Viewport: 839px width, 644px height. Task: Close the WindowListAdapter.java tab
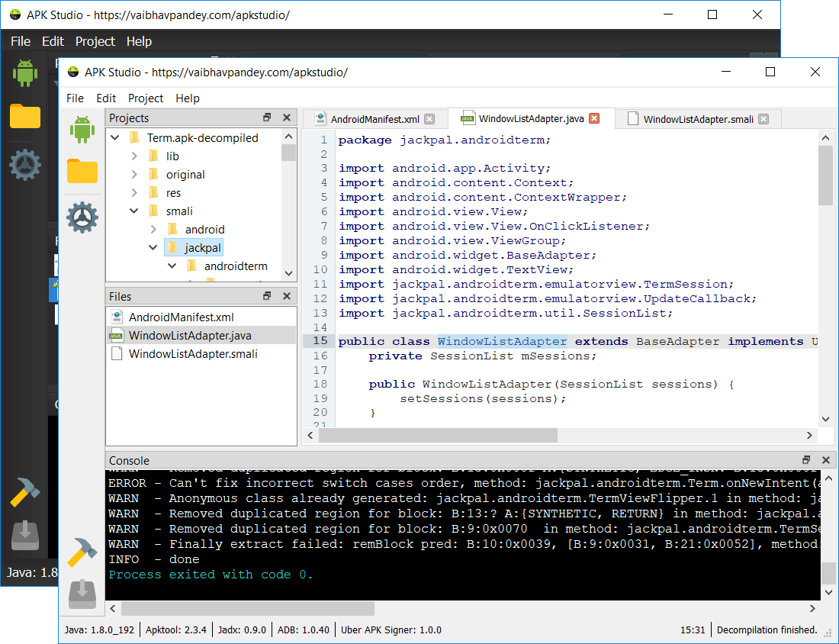click(x=593, y=118)
